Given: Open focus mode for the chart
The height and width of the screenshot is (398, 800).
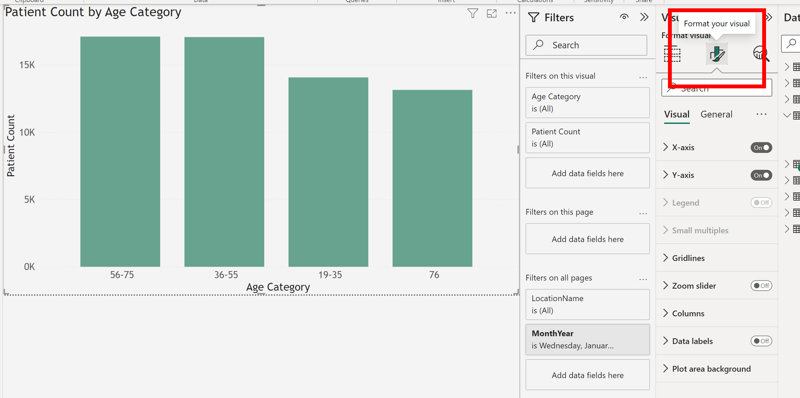Looking at the screenshot, I should tap(491, 14).
